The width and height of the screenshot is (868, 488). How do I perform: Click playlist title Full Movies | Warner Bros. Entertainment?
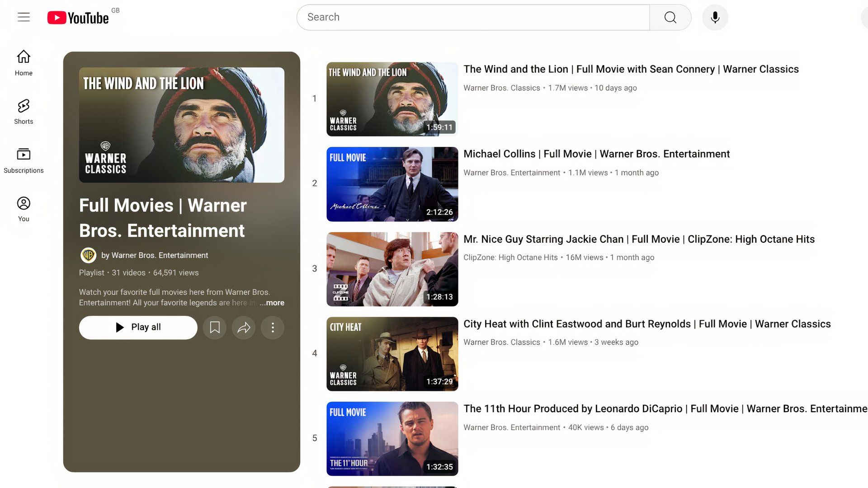coord(163,218)
